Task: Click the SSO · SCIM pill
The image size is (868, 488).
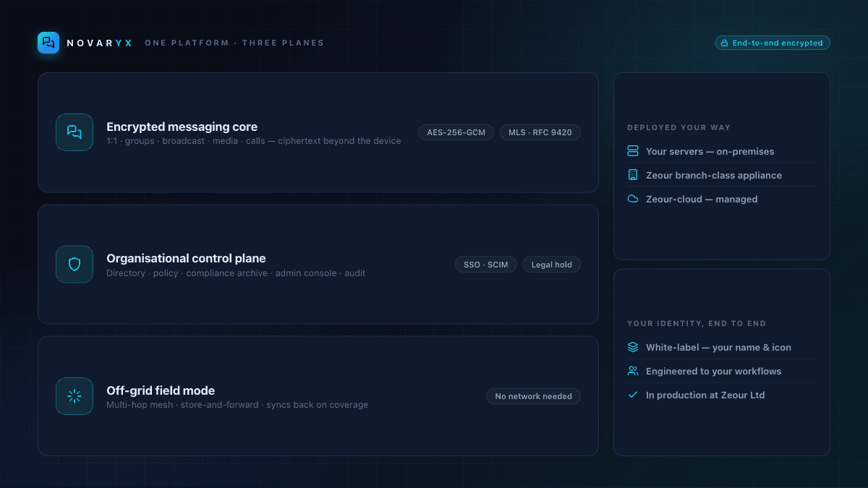Action: [486, 265]
